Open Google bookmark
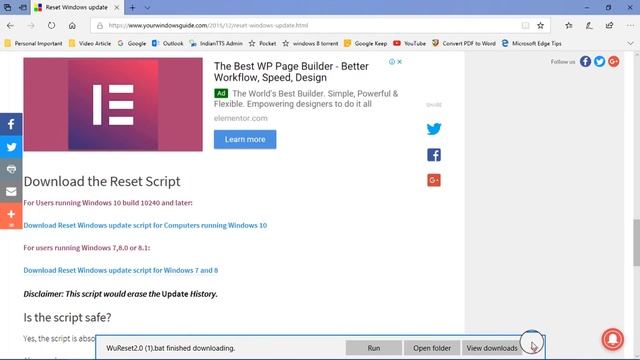Screen dimensions: 640x360 pyautogui.click(x=132, y=43)
